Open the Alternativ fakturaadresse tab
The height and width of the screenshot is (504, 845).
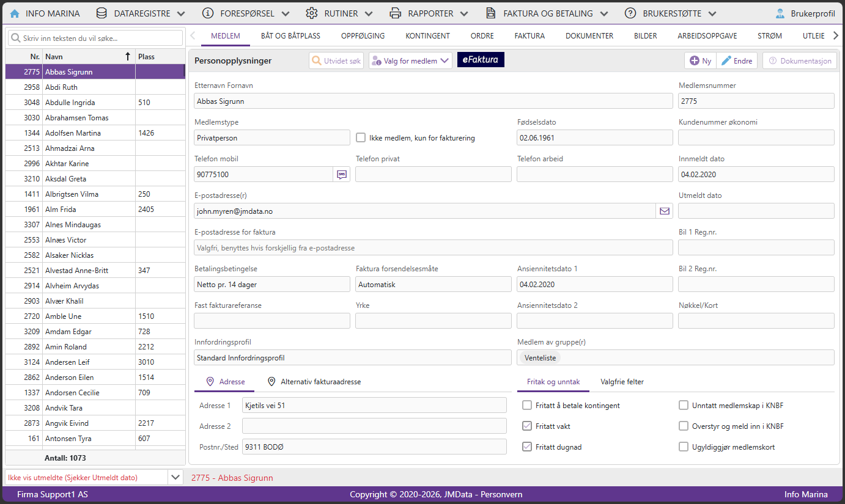[315, 381]
